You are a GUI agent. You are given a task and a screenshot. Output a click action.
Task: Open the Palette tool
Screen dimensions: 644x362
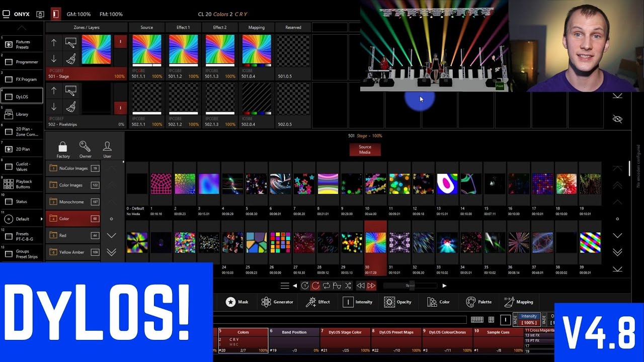(x=478, y=302)
